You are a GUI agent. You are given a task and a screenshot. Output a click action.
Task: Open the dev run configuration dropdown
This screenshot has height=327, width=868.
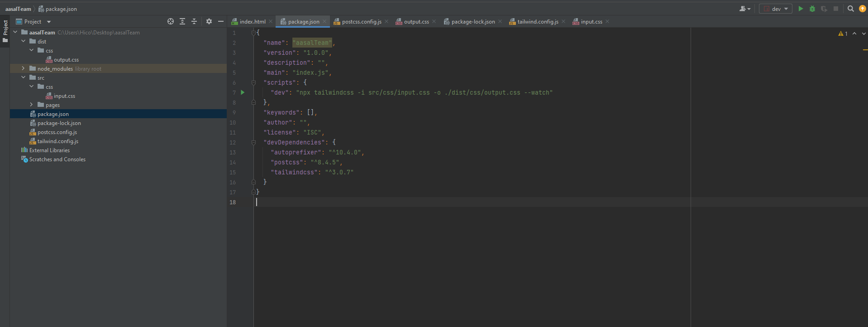pyautogui.click(x=776, y=9)
